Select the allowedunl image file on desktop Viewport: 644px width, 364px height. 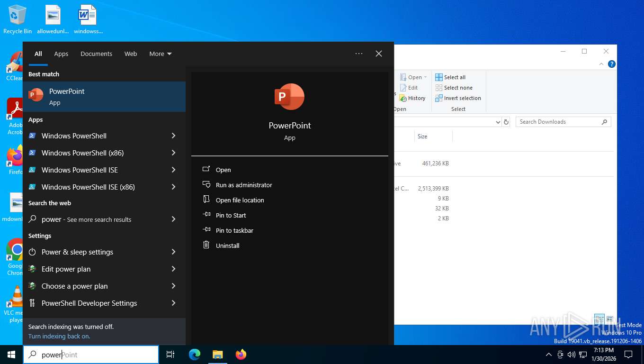click(53, 20)
